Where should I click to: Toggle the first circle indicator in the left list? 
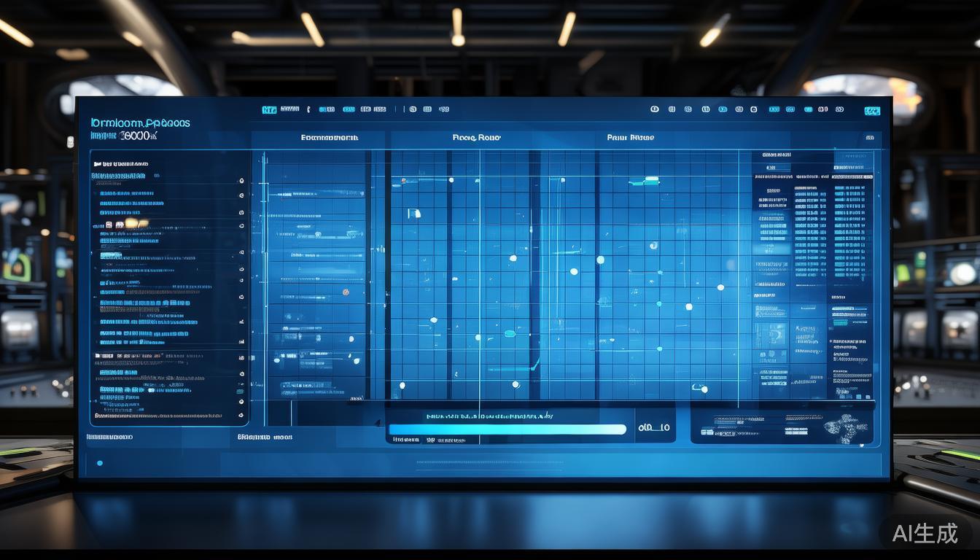[241, 181]
